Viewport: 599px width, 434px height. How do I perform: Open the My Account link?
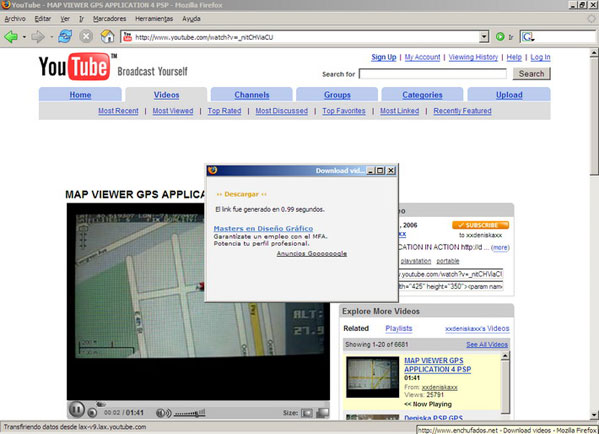click(x=422, y=57)
